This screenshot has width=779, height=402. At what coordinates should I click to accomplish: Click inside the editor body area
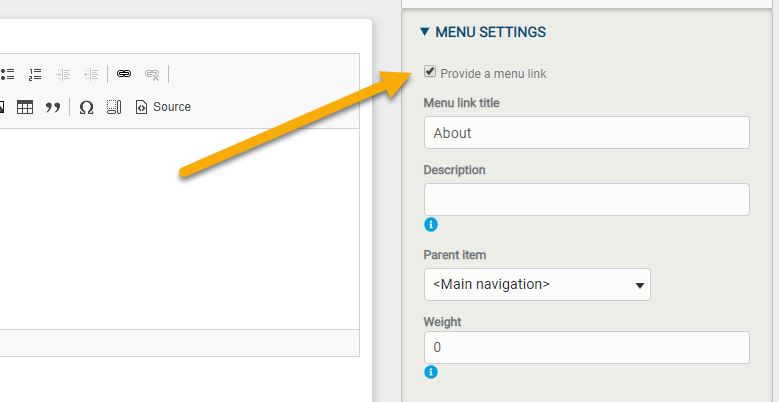pos(179,229)
